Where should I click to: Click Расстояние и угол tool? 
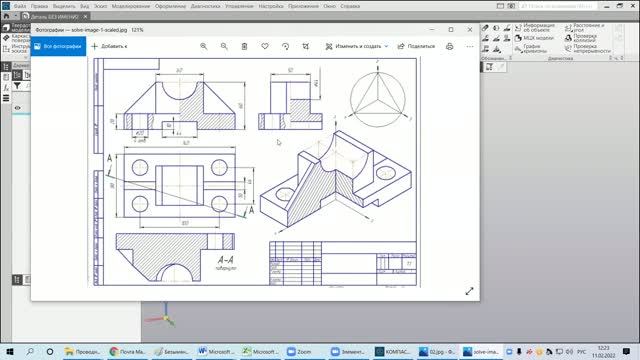click(585, 27)
